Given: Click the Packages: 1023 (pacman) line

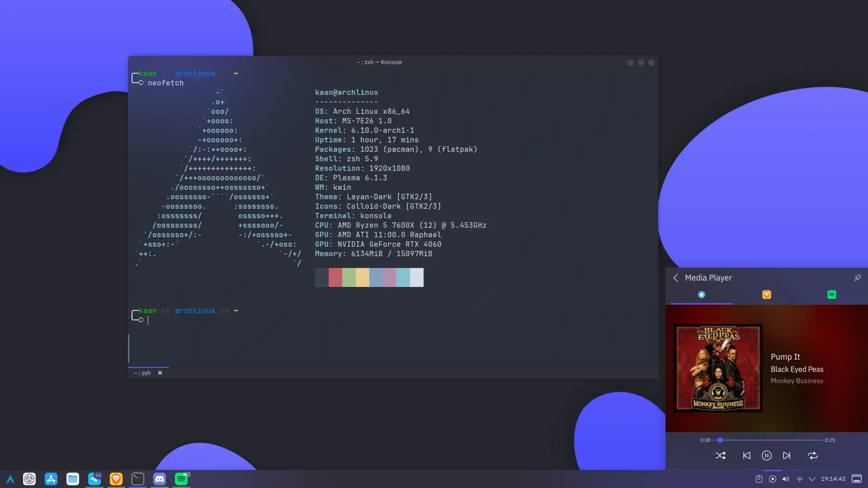Looking at the screenshot, I should [396, 150].
